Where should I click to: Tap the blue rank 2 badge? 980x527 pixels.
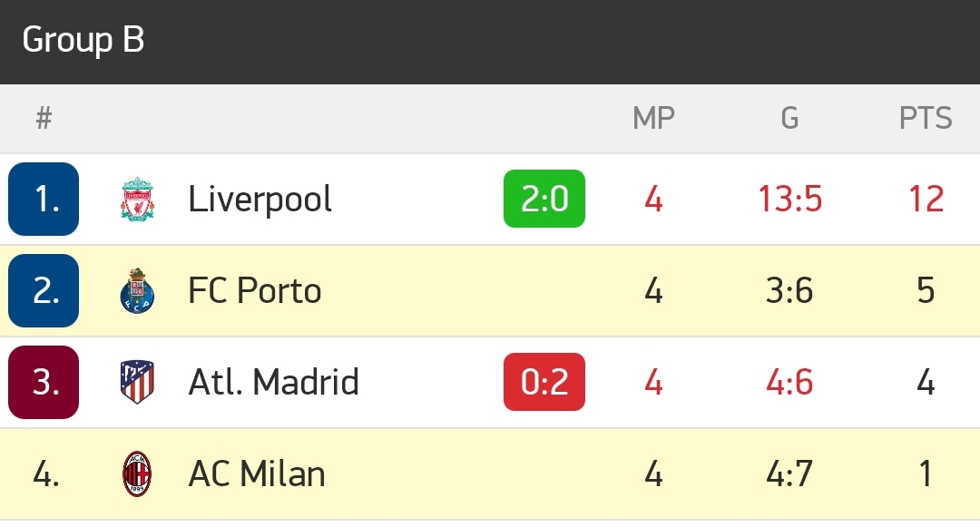coord(44,290)
